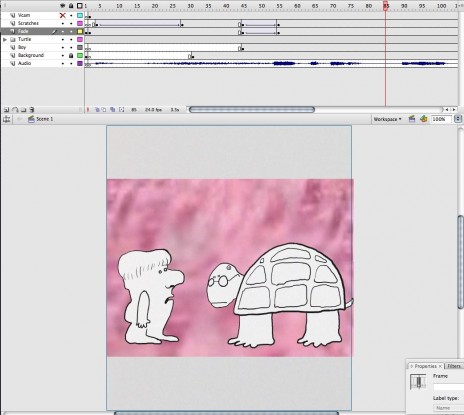Viewport: 464px width, 415px height.
Task: Open the Workspace dropdown
Action: point(387,119)
